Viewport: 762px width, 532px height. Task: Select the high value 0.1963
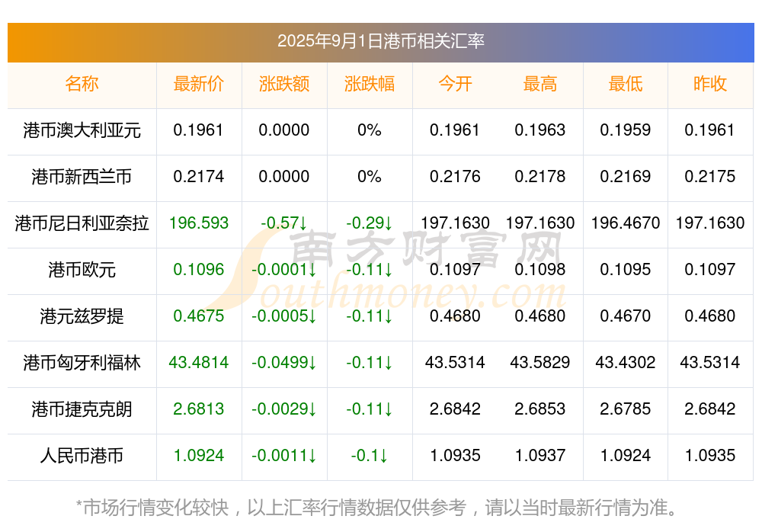pos(540,130)
